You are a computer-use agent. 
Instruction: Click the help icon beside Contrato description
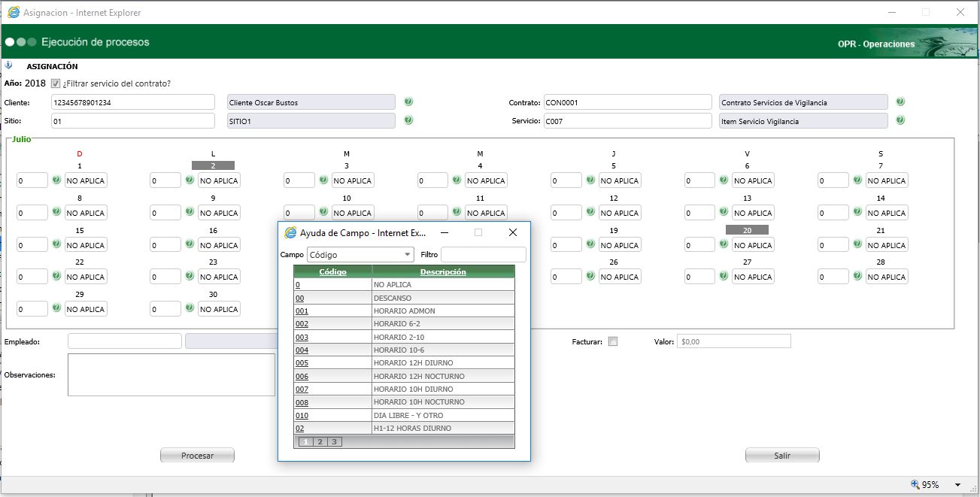[x=900, y=102]
